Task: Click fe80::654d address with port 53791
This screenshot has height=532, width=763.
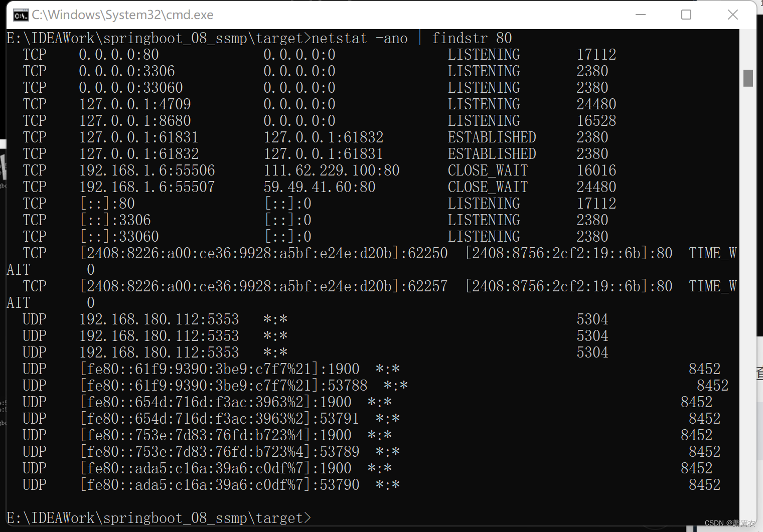Action: pos(220,419)
